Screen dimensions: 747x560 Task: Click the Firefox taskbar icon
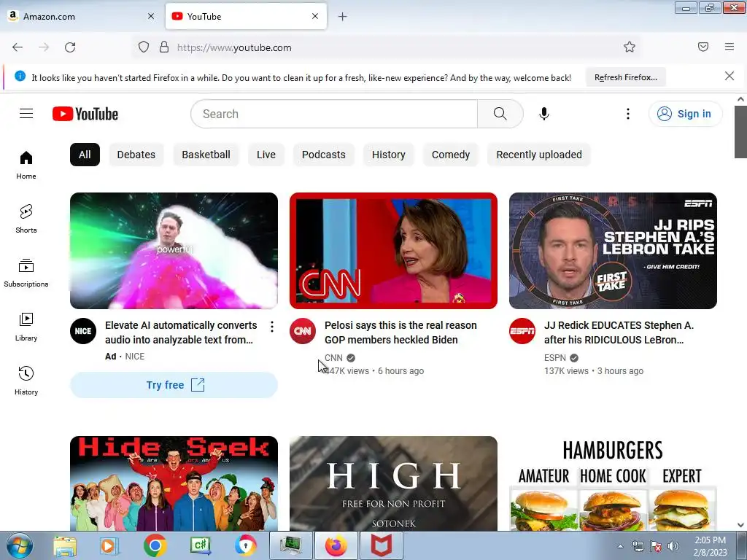[x=336, y=545]
